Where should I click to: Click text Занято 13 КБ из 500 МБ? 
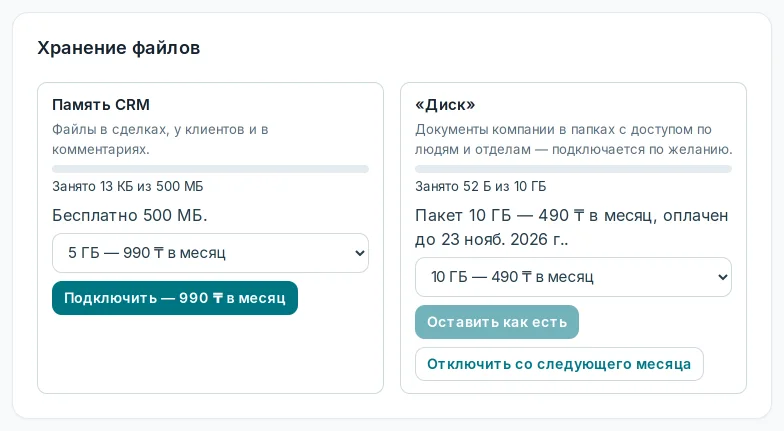point(128,186)
